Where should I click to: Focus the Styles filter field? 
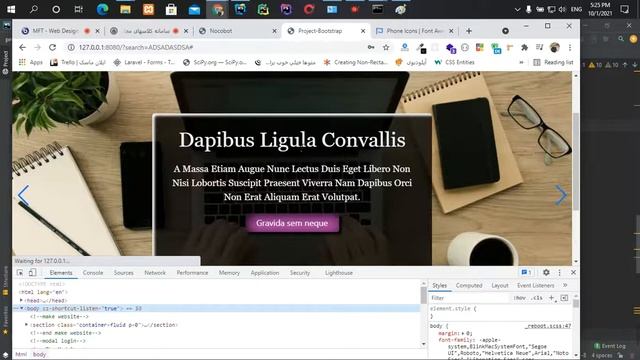pos(469,298)
